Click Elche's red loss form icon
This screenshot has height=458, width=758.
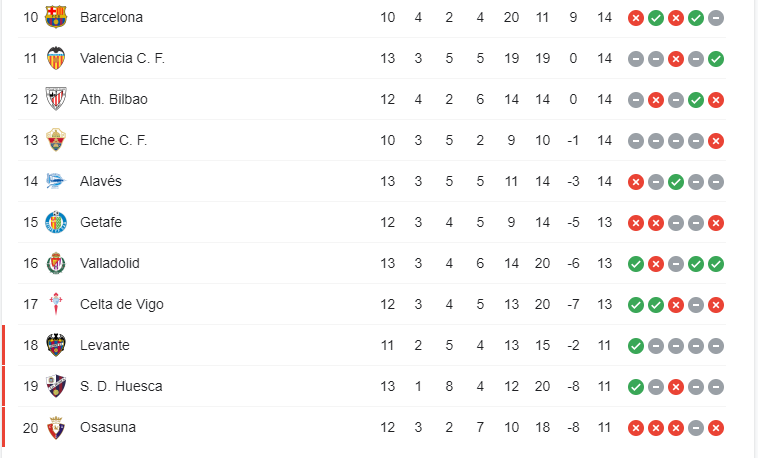pos(716,141)
